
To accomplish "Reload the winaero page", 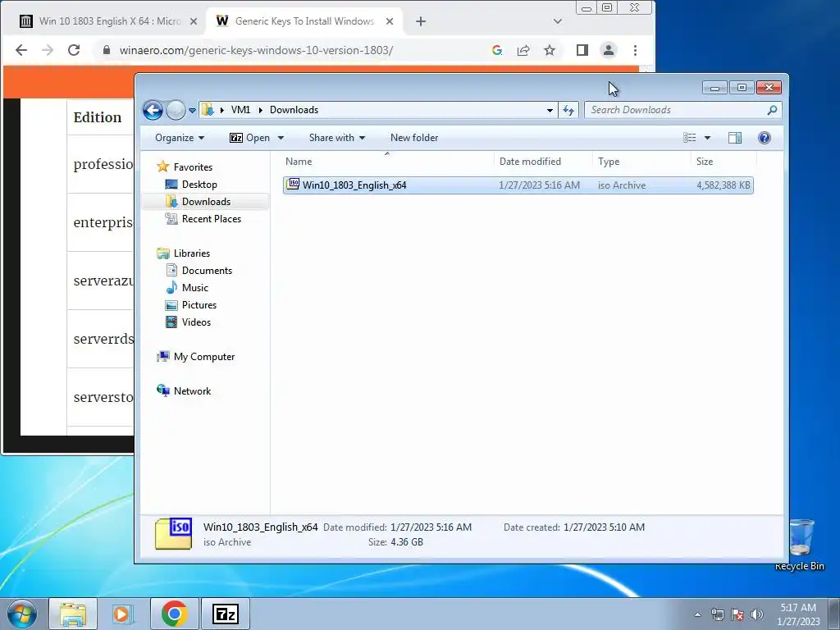I will click(x=74, y=50).
